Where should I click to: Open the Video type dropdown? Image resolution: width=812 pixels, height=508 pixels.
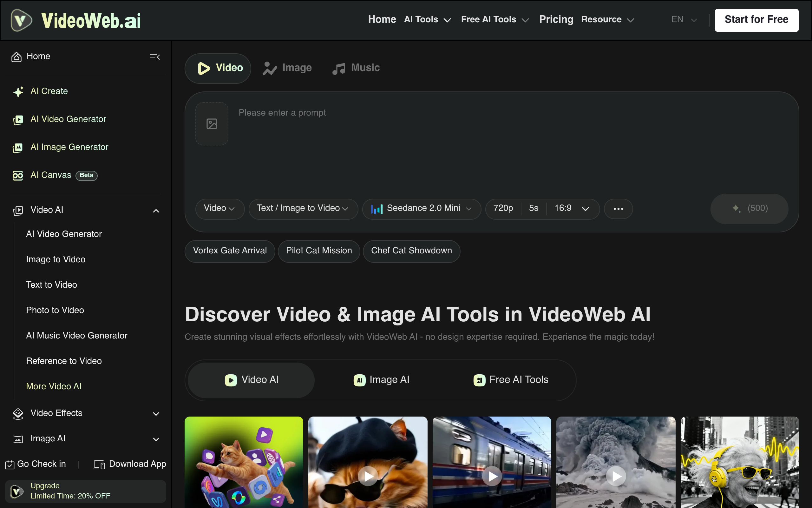point(220,209)
